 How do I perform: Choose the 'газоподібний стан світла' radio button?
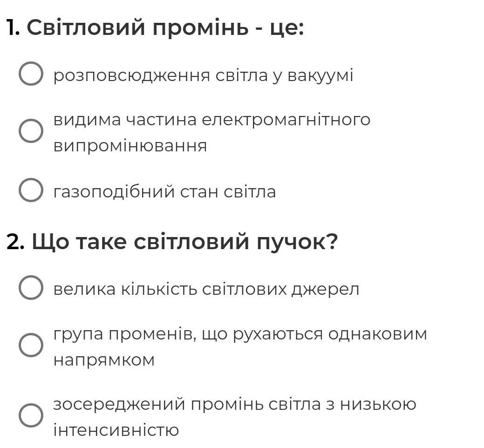tap(31, 190)
